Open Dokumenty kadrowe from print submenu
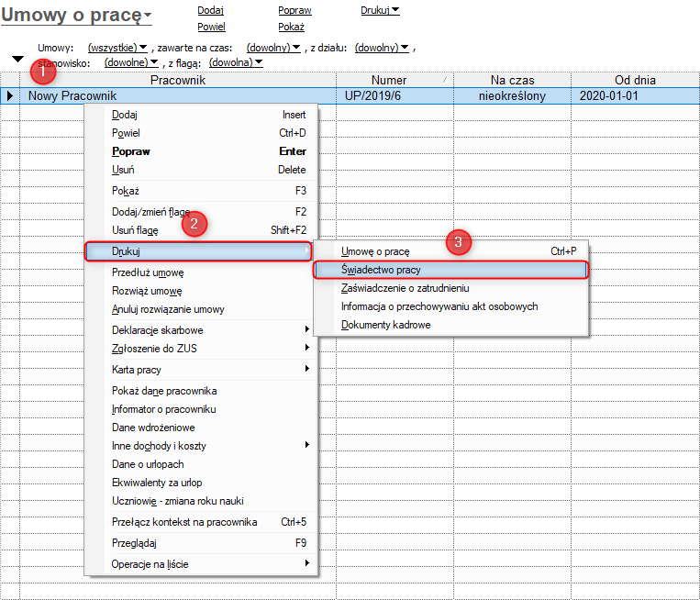 pyautogui.click(x=385, y=325)
